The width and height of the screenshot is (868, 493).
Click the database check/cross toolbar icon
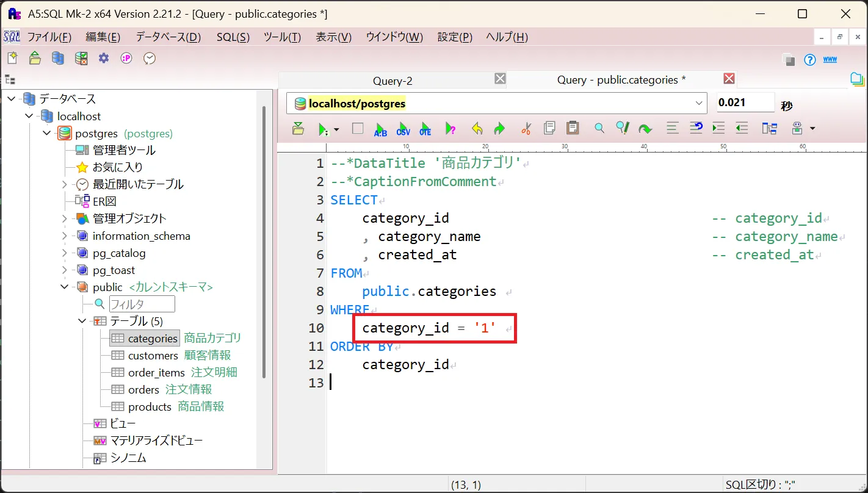coord(81,58)
